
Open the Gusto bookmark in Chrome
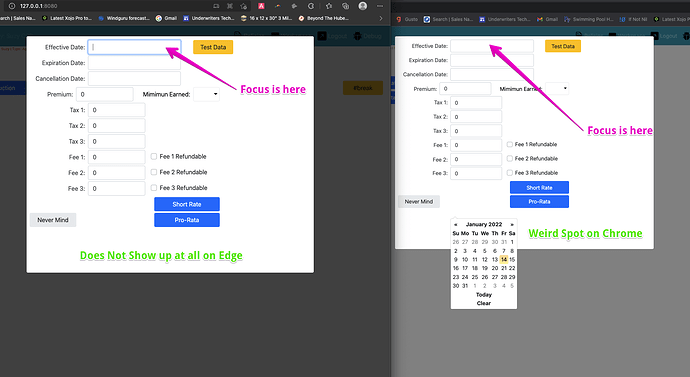(407, 19)
